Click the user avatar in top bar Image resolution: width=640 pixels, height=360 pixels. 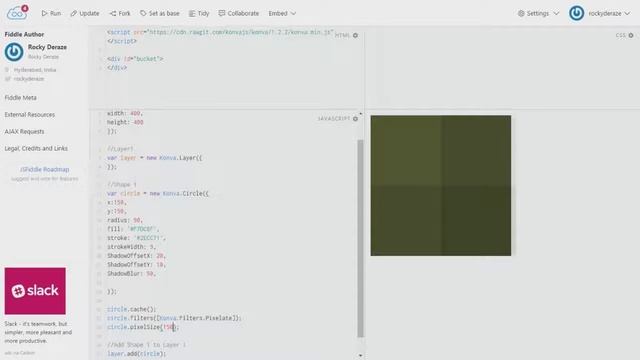(576, 13)
